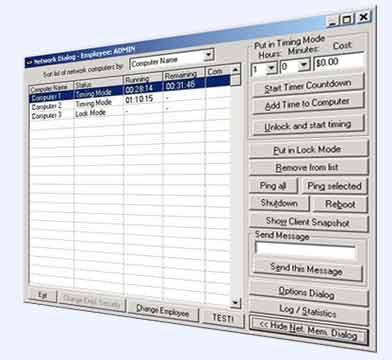Click the list's scroll down arrow

coord(235,302)
